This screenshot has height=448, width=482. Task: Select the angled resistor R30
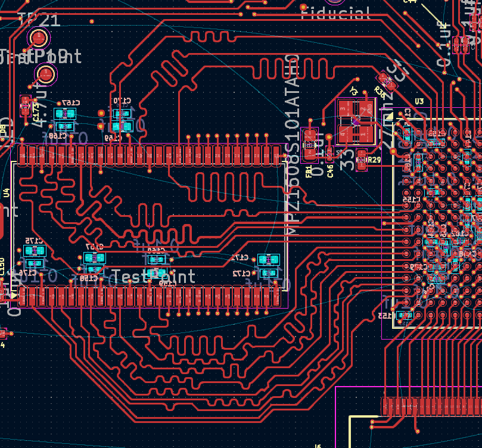[x=386, y=80]
